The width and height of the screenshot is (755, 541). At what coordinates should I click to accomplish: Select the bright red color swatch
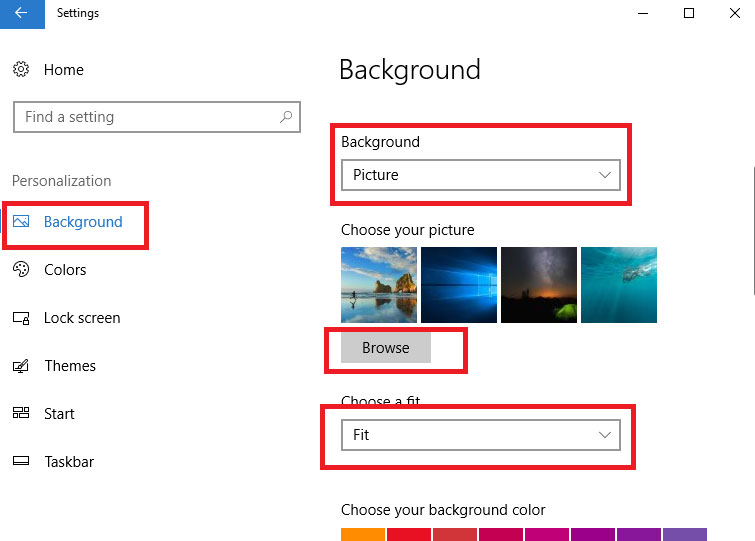(x=408, y=535)
